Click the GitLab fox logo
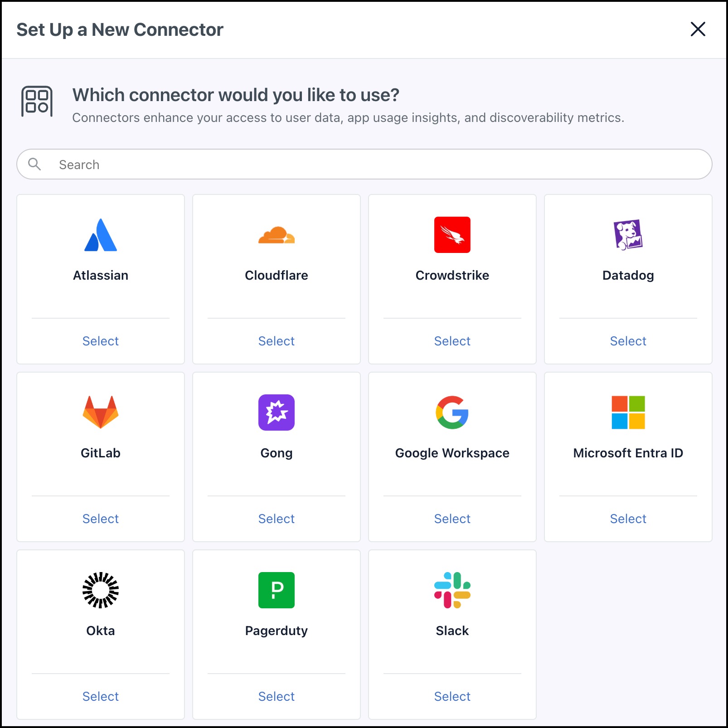 pyautogui.click(x=101, y=412)
